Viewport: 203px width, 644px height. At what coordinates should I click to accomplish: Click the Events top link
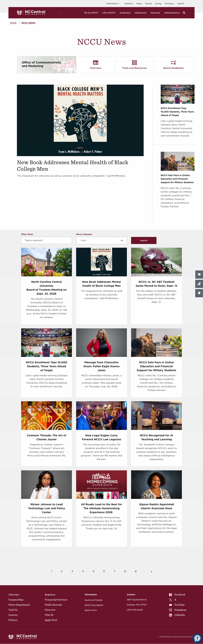(x=149, y=4)
